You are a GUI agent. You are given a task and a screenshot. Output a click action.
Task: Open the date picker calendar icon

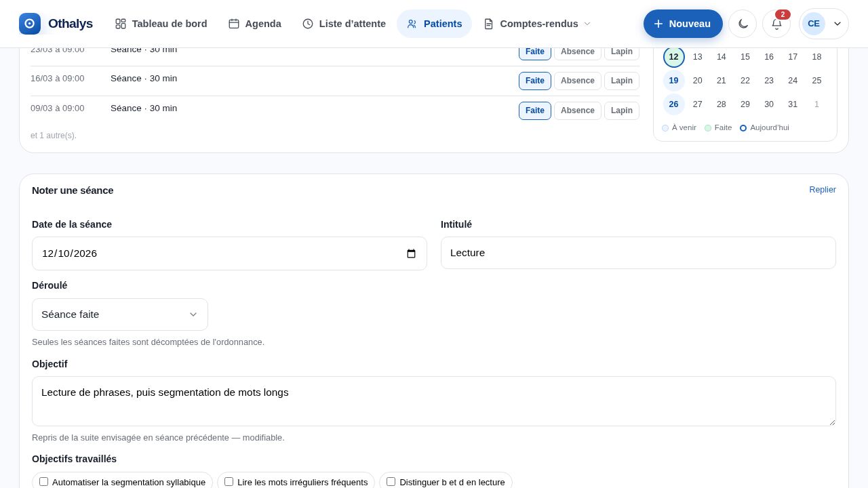411,253
